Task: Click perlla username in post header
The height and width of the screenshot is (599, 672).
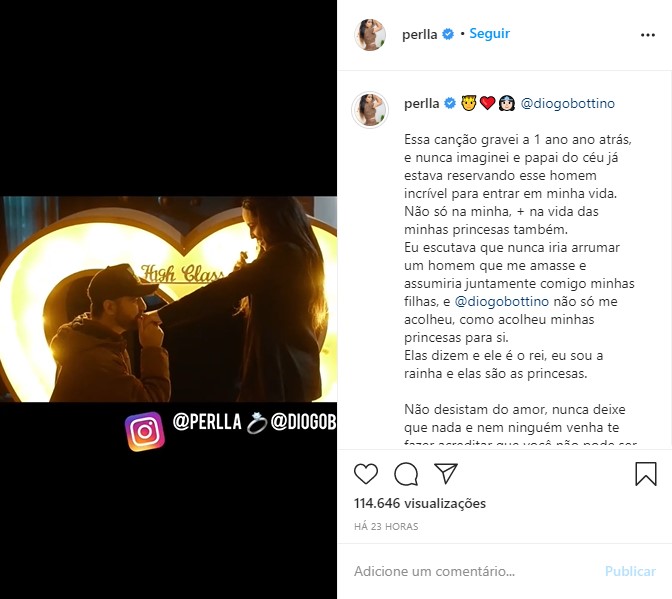Action: [420, 34]
